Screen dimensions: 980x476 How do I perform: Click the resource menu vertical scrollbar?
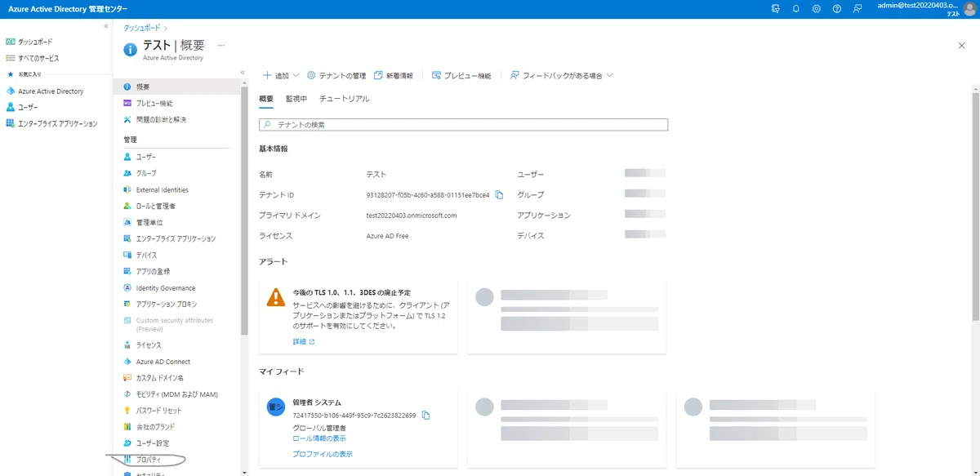244,212
